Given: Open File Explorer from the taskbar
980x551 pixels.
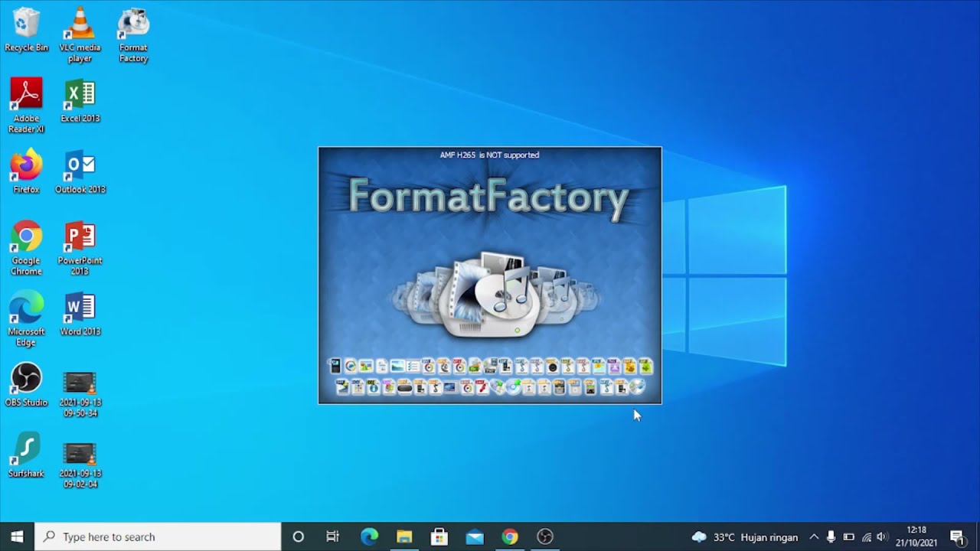Looking at the screenshot, I should click(404, 536).
